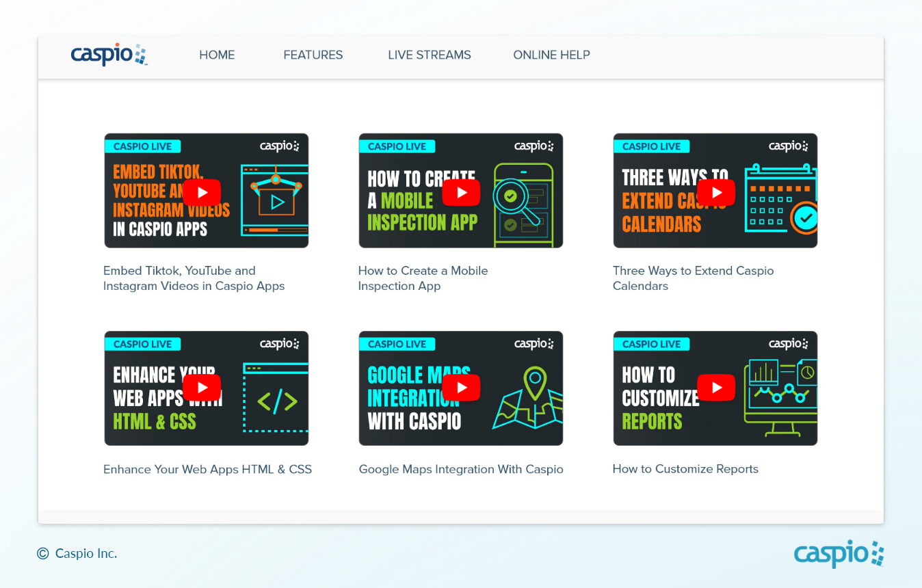Play the Embed Tiktok video via its YouTube button
The width and height of the screenshot is (922, 588).
point(202,192)
